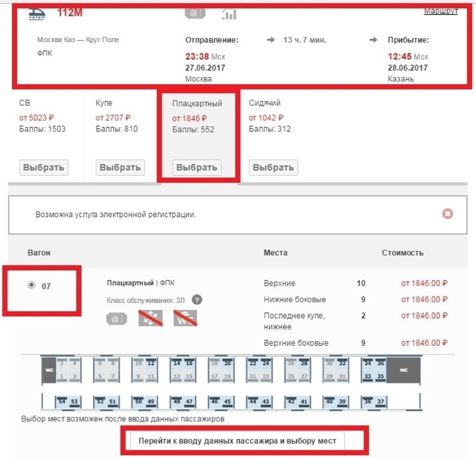Click the Последнее купе, нижнее row
The height and width of the screenshot is (458, 476).
[x=355, y=321]
